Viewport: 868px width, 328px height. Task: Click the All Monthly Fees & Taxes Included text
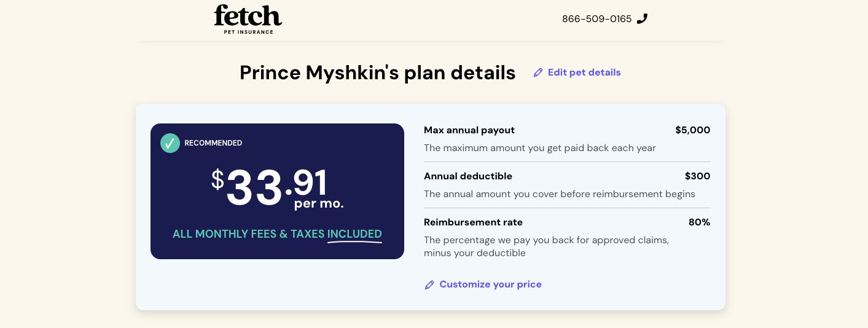(277, 234)
